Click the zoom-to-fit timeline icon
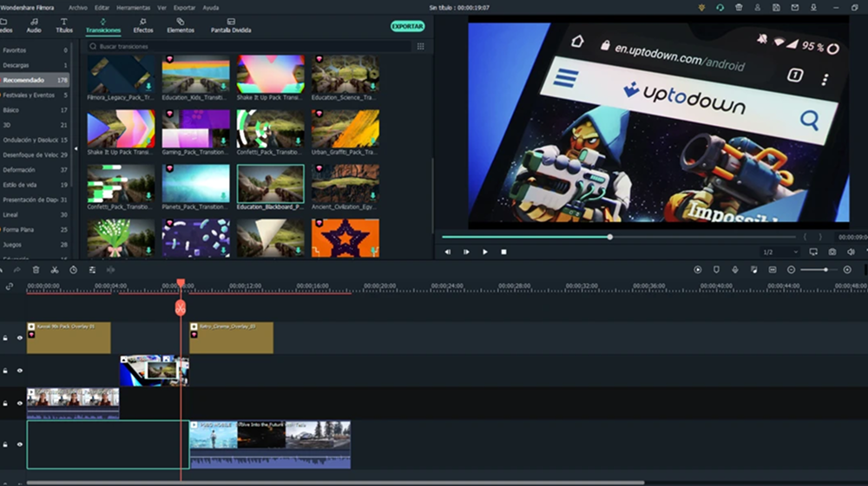Viewport: 868px width, 486px height. [773, 270]
